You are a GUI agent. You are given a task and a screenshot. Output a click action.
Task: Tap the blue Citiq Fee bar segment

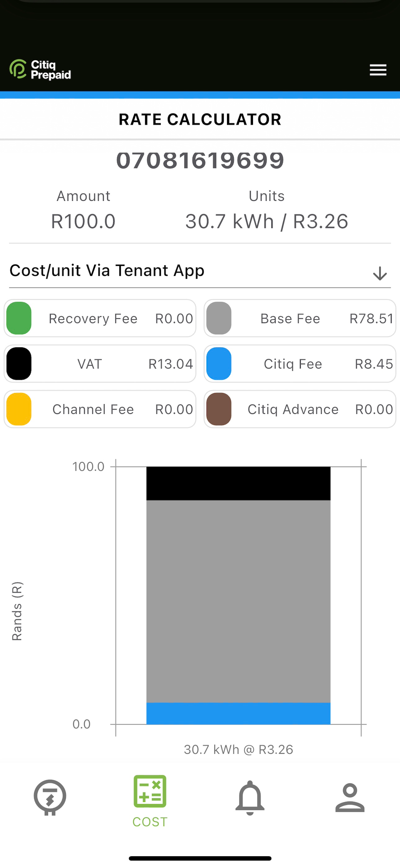238,713
